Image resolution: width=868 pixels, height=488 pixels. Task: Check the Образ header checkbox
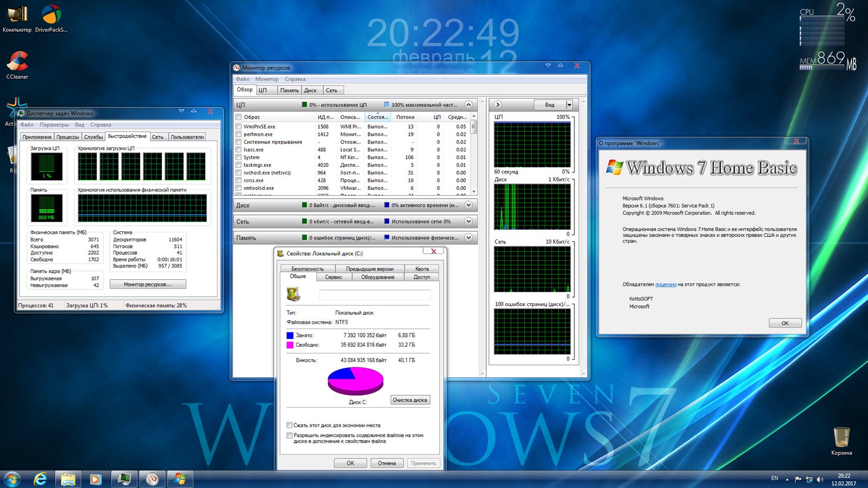(238, 117)
